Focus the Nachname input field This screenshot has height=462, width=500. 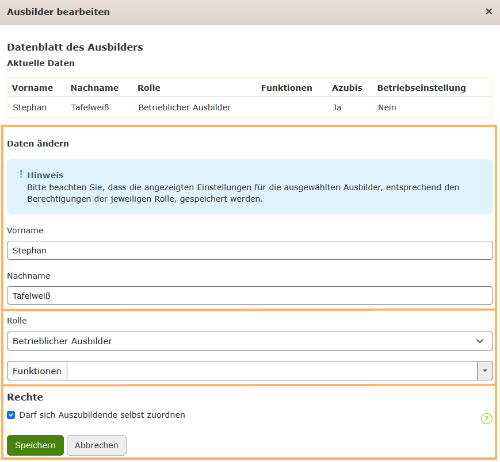250,295
